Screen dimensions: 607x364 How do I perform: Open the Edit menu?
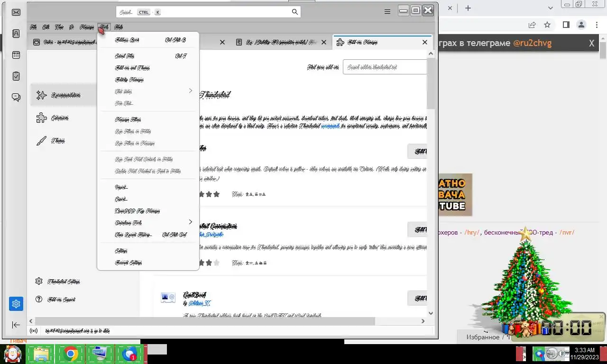[x=46, y=27]
